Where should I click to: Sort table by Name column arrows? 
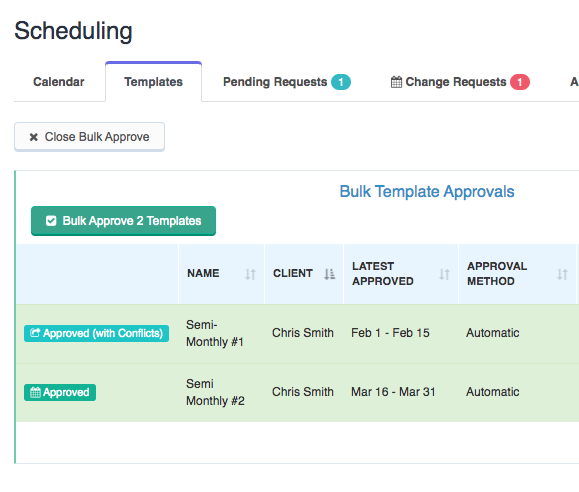click(x=250, y=274)
